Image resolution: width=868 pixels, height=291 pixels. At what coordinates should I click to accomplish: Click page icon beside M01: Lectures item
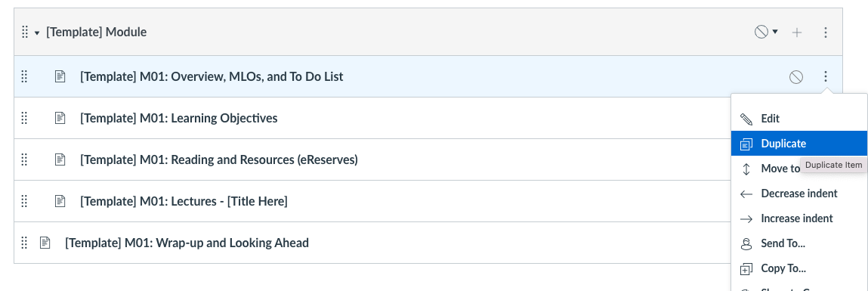[60, 201]
